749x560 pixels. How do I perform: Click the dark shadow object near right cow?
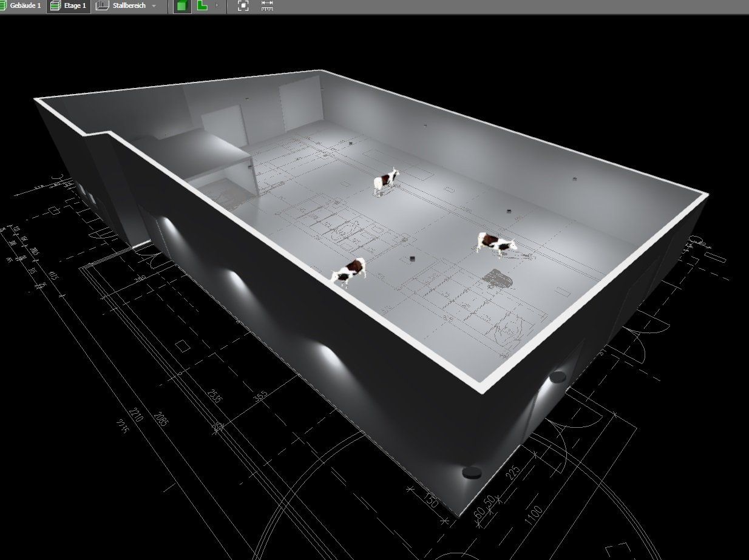pos(498,278)
